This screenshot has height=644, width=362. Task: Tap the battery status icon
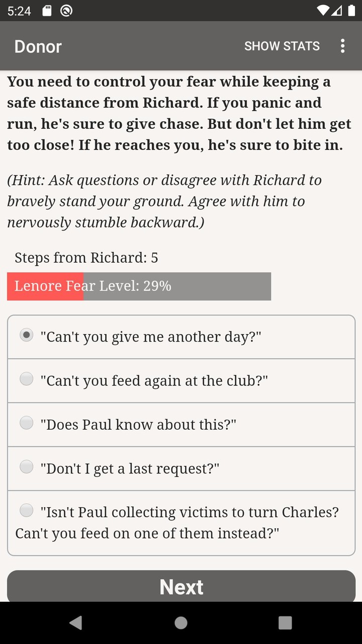[x=351, y=11]
